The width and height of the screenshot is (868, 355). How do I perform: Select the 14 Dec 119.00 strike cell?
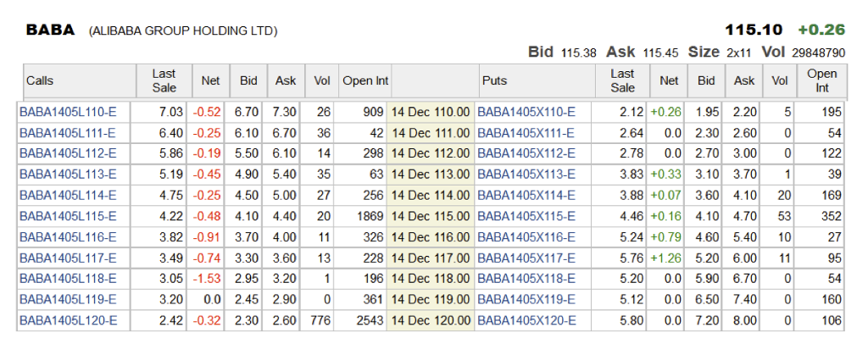[431, 300]
